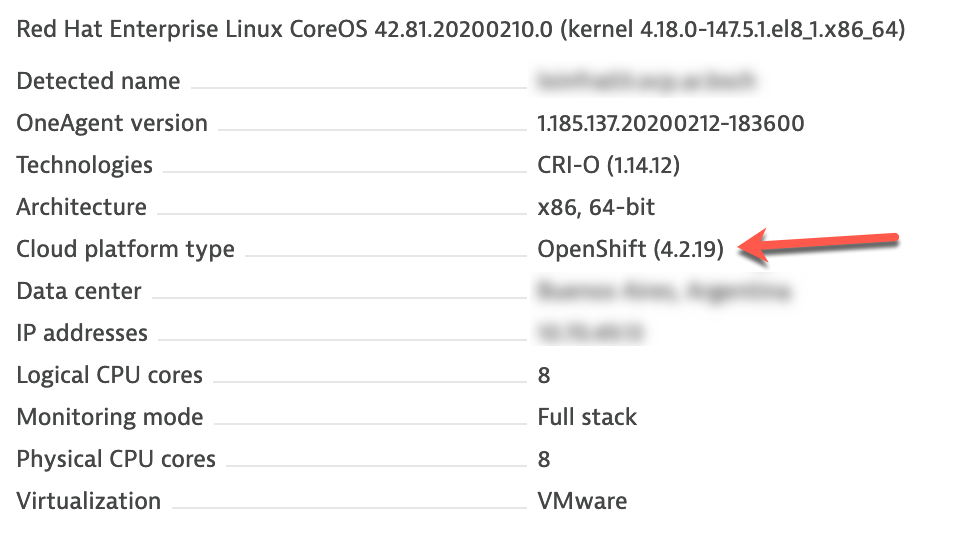
Task: Click the CRI-O (1.14.12) technology value
Action: (609, 165)
